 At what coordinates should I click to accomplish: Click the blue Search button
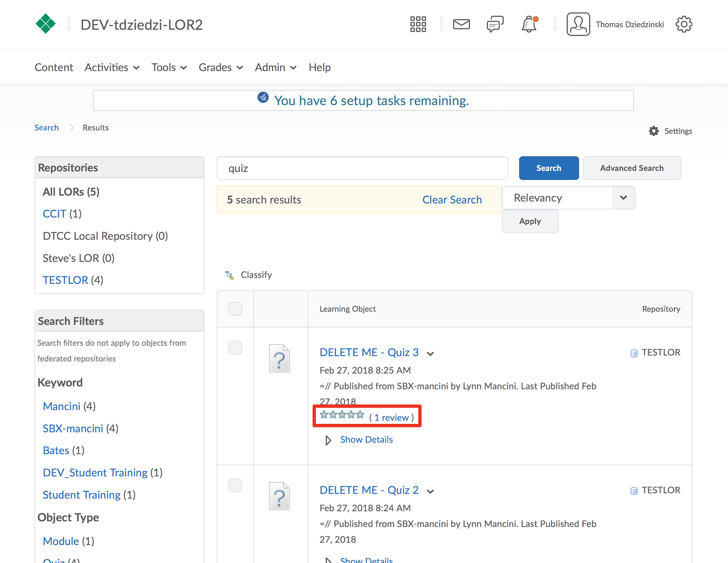point(549,168)
